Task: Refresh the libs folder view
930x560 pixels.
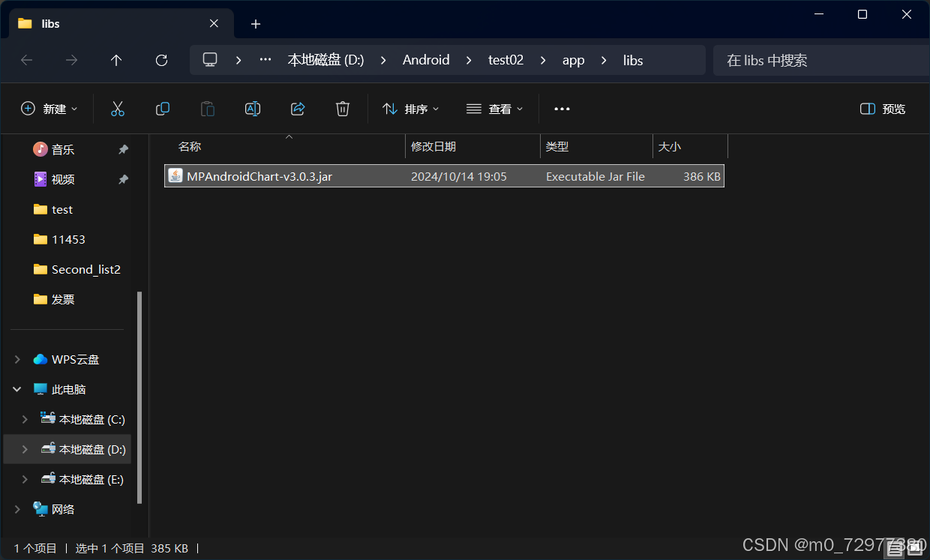Action: [161, 60]
